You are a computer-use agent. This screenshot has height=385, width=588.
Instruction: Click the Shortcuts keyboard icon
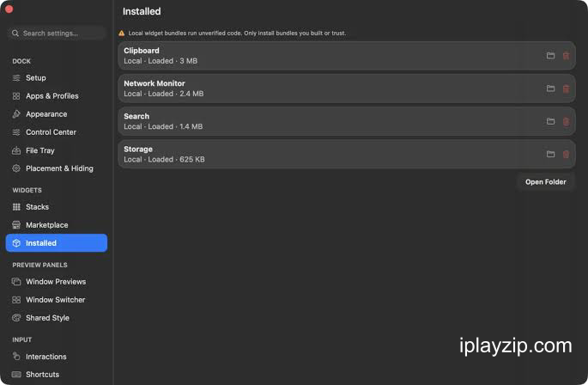[16, 374]
